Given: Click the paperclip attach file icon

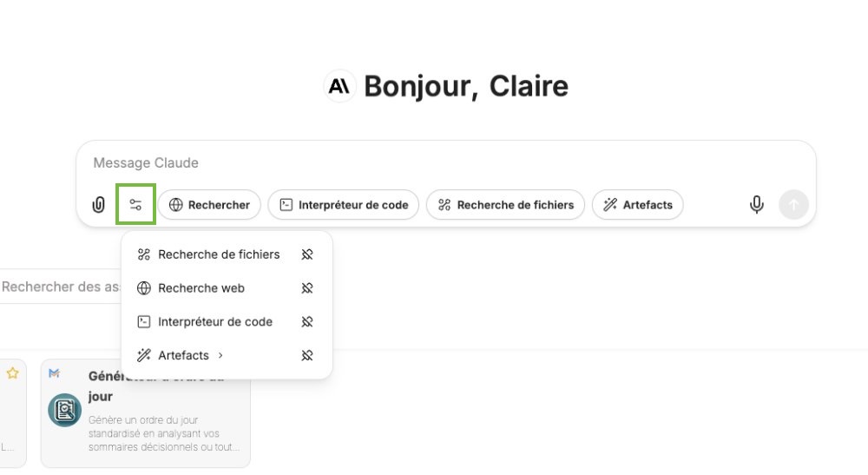Looking at the screenshot, I should tap(98, 205).
